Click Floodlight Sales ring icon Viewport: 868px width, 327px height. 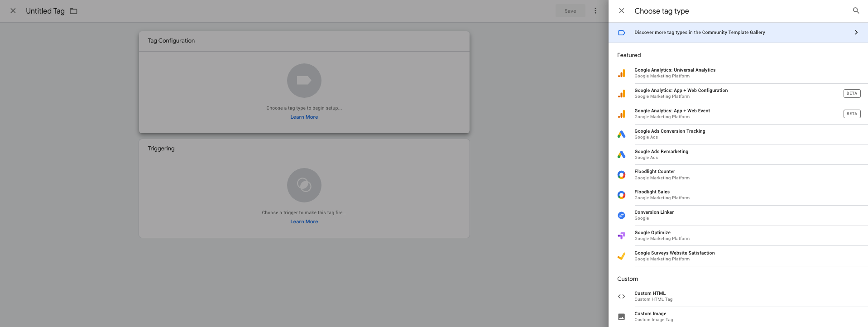[x=622, y=195]
